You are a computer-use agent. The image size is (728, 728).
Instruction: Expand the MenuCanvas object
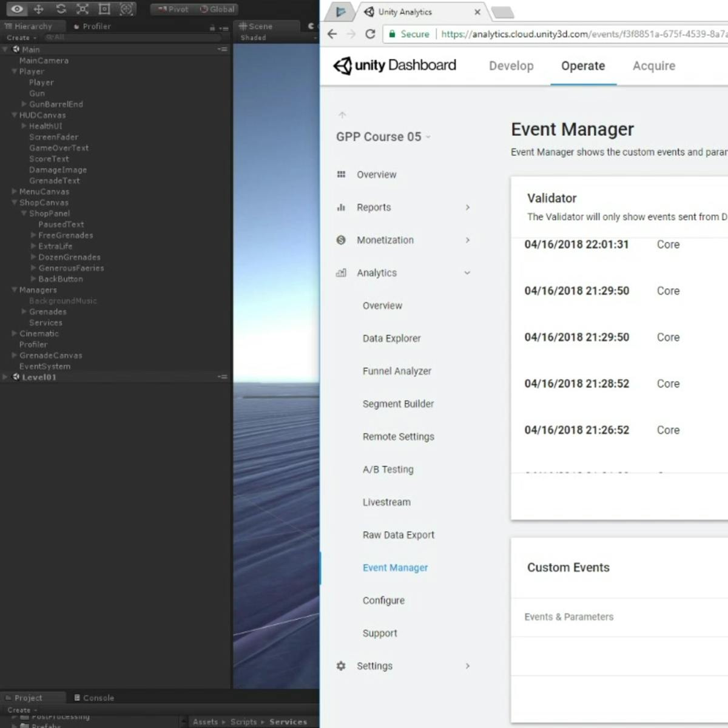pos(15,191)
